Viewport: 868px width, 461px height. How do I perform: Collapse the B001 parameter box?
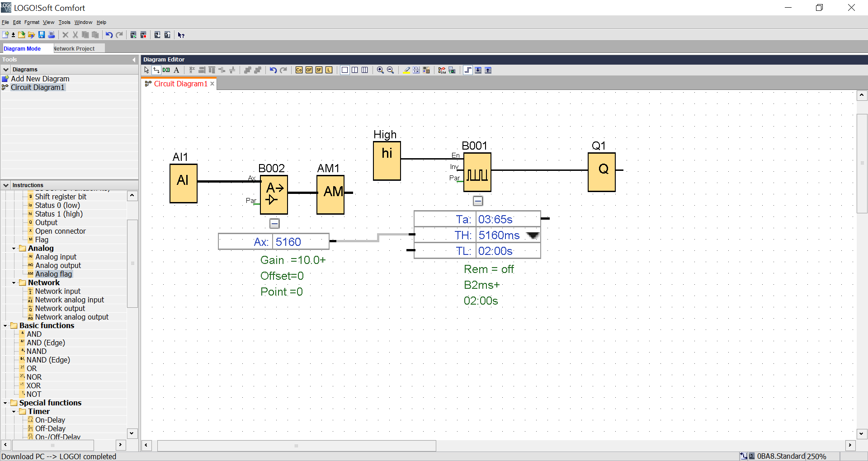(x=478, y=201)
